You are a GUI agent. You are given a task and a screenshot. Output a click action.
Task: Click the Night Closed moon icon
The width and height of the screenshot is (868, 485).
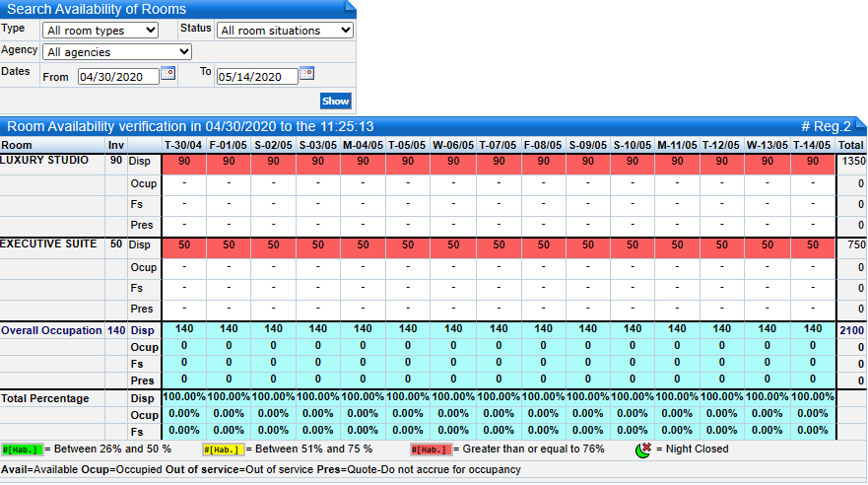643,450
